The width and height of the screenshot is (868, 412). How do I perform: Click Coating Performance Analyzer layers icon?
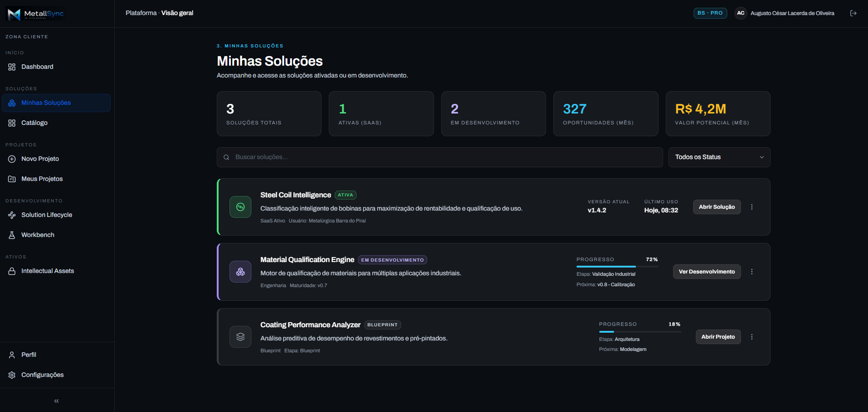[240, 337]
